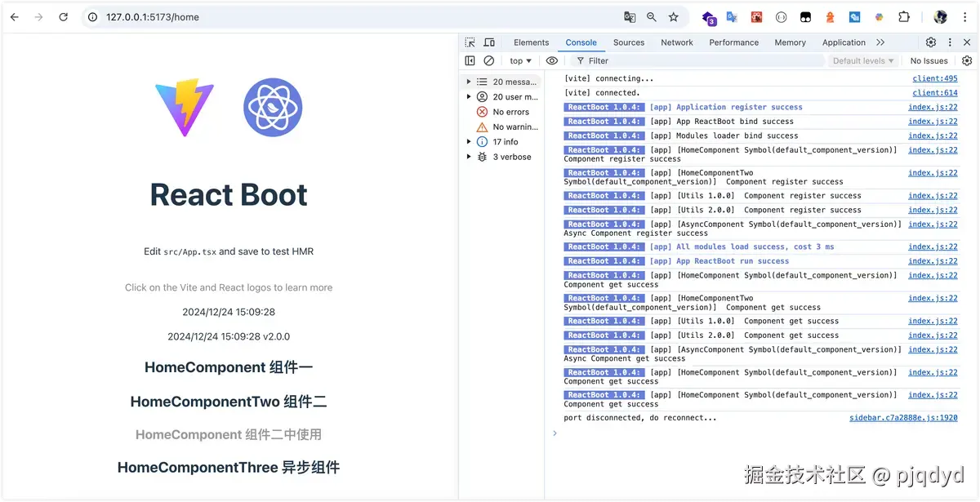The height and width of the screenshot is (502, 980).
Task: Open the client:614 source link
Action: (x=935, y=93)
